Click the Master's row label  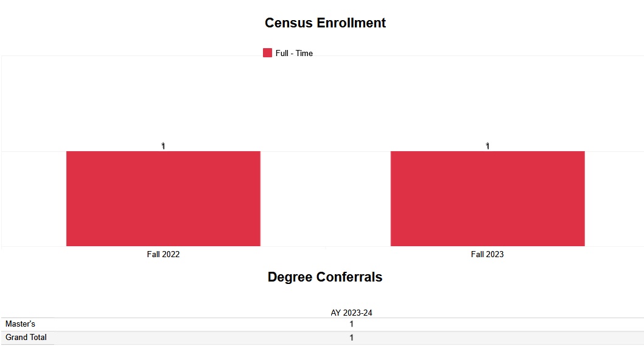(21, 324)
